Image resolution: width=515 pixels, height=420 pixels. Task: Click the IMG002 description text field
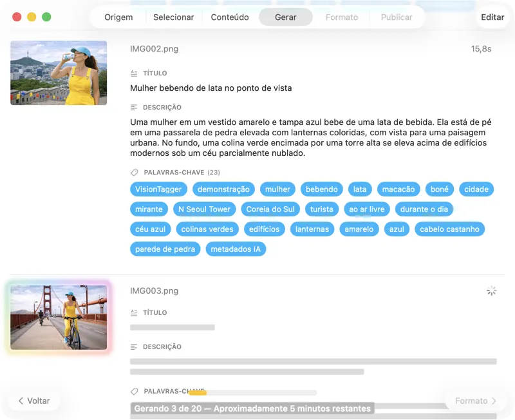pyautogui.click(x=309, y=138)
